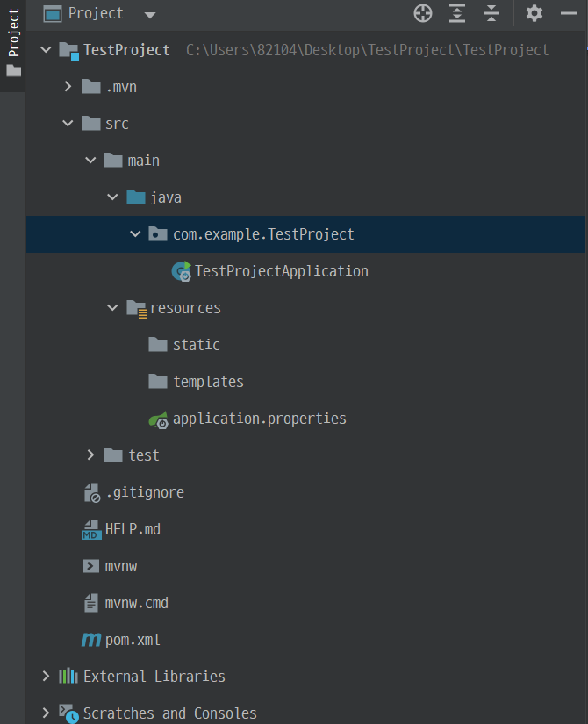
Task: Toggle the vertical Project tool window tab
Action: tap(13, 46)
